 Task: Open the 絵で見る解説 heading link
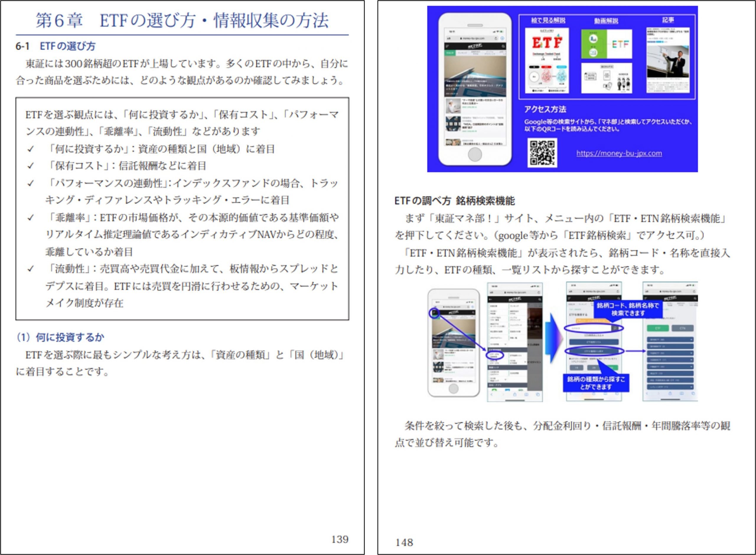[x=548, y=20]
